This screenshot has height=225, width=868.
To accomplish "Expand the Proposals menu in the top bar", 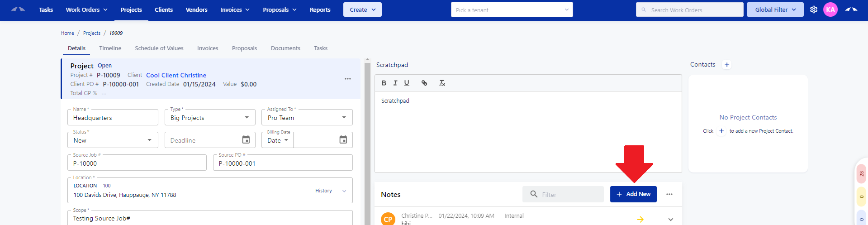I will click(x=280, y=10).
